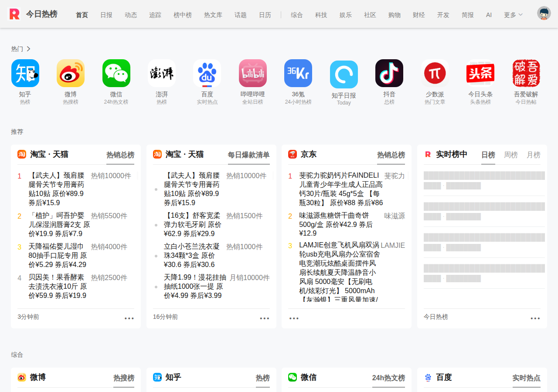This screenshot has height=392, width=558.
Task: Open the 百度 realtime hot icon
Action: tap(207, 73)
